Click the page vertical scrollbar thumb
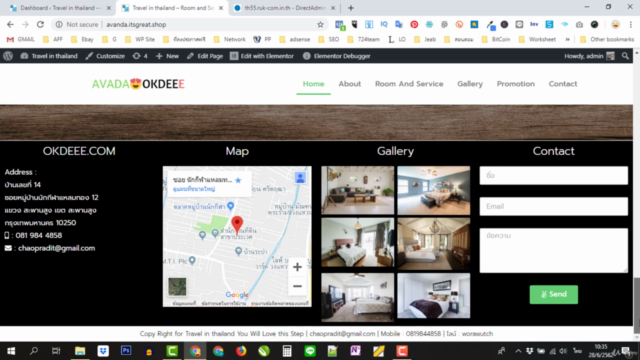 point(636,304)
